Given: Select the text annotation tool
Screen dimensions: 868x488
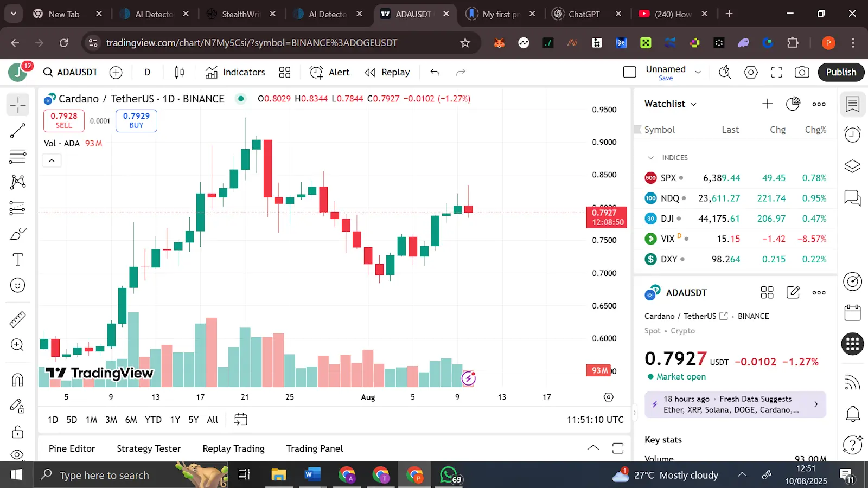Looking at the screenshot, I should click(18, 260).
